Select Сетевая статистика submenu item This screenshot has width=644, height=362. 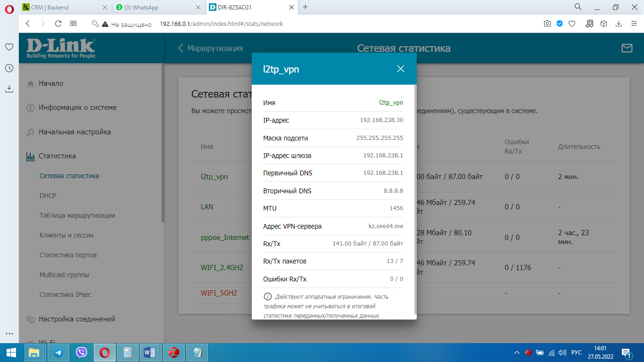(x=69, y=176)
